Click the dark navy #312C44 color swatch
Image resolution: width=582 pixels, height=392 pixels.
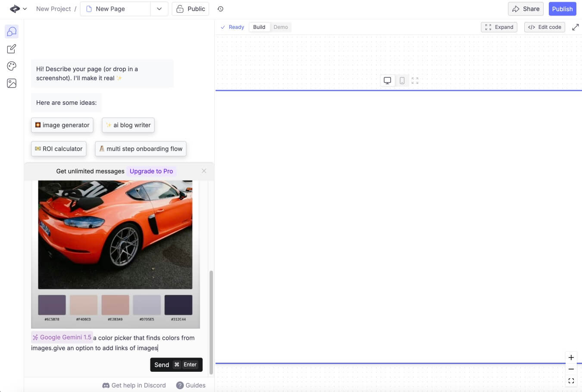point(178,305)
